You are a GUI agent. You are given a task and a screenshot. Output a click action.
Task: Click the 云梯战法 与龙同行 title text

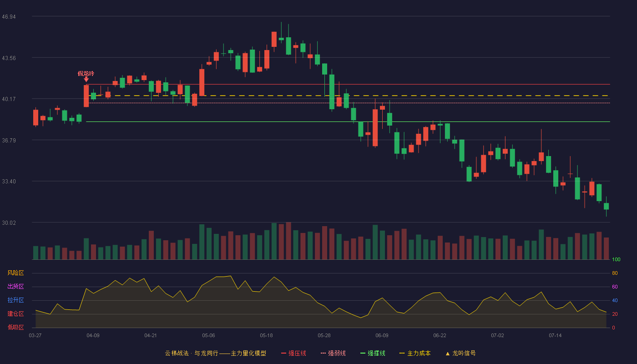pos(192,353)
